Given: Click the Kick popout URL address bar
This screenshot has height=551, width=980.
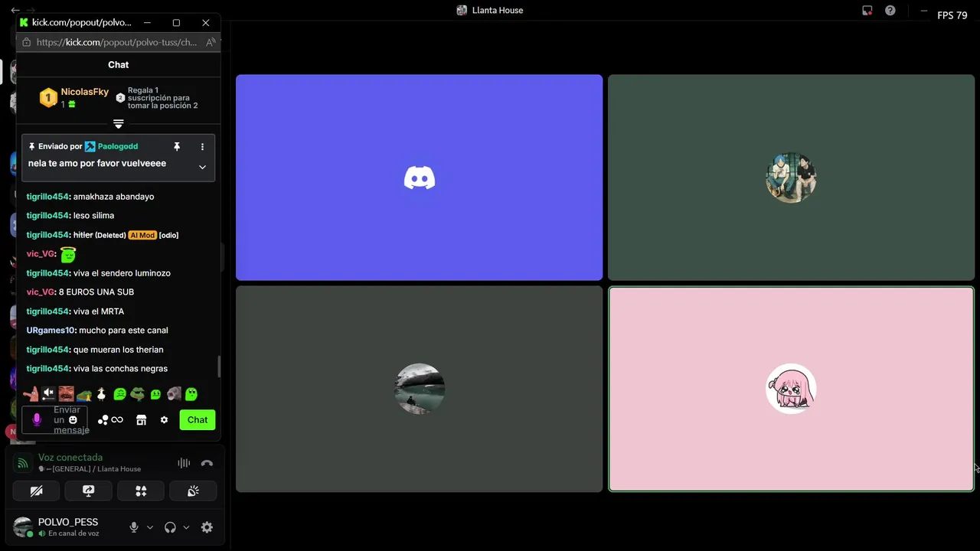Looking at the screenshot, I should pyautogui.click(x=116, y=43).
